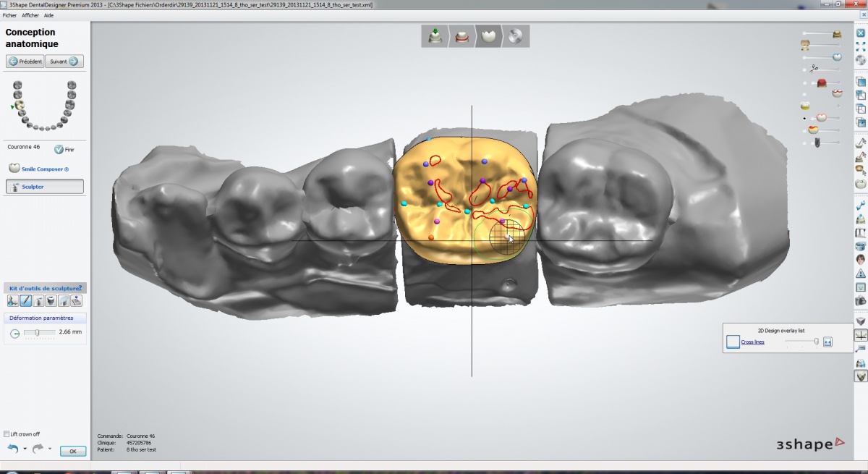Click the camera screenshot icon in right toolbar
Image resolution: width=868 pixels, height=474 pixels.
pos(861,299)
